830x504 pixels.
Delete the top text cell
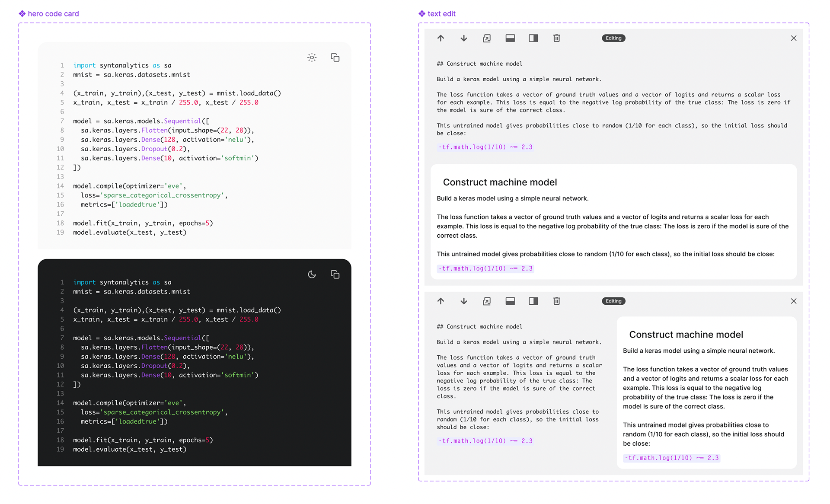[557, 38]
